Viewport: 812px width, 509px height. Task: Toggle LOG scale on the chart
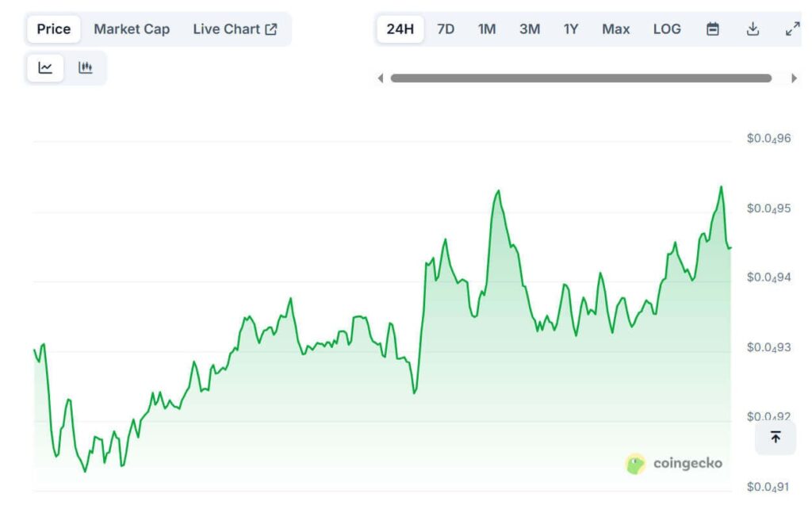pos(667,29)
